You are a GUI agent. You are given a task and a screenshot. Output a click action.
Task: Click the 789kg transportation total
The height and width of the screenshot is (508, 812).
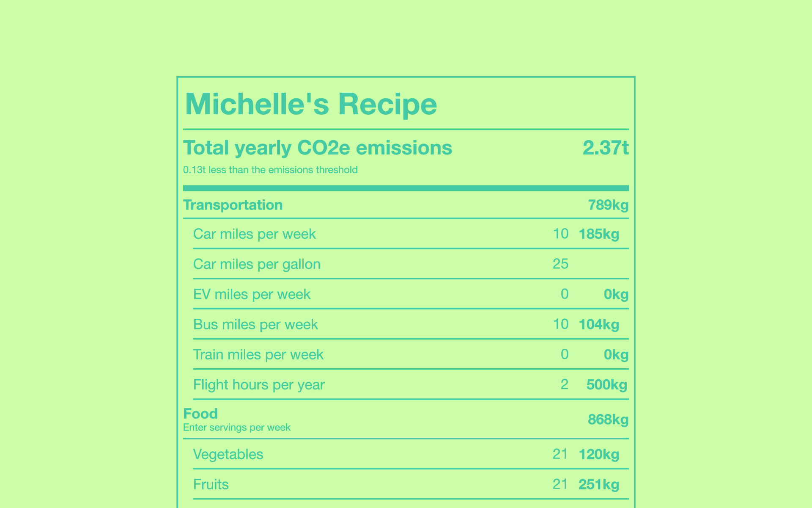(608, 205)
